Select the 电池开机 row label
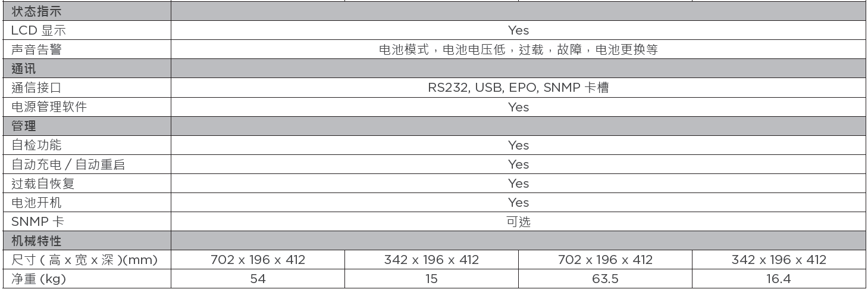This screenshot has width=868, height=292. [x=36, y=202]
